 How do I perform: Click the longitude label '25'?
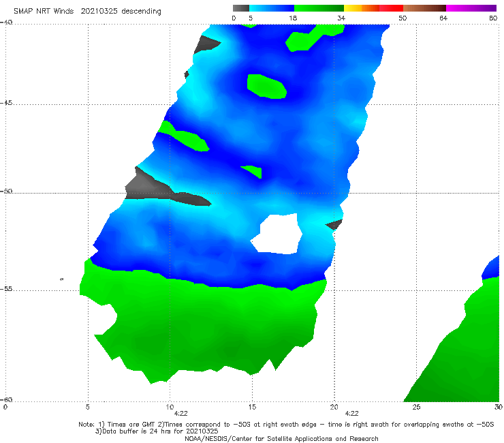(x=416, y=408)
